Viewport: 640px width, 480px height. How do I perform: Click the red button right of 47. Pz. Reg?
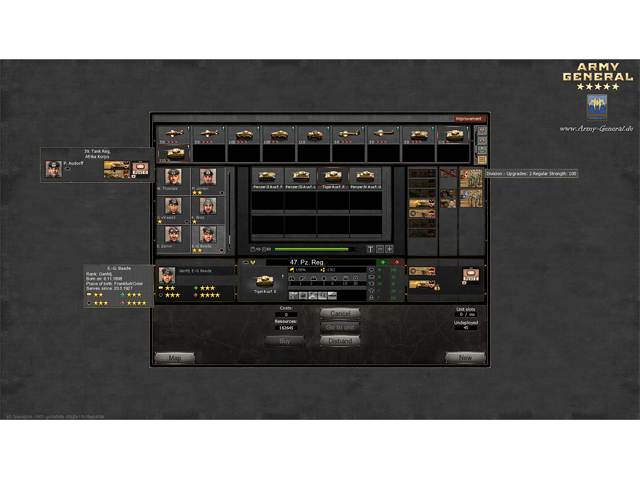point(397,262)
